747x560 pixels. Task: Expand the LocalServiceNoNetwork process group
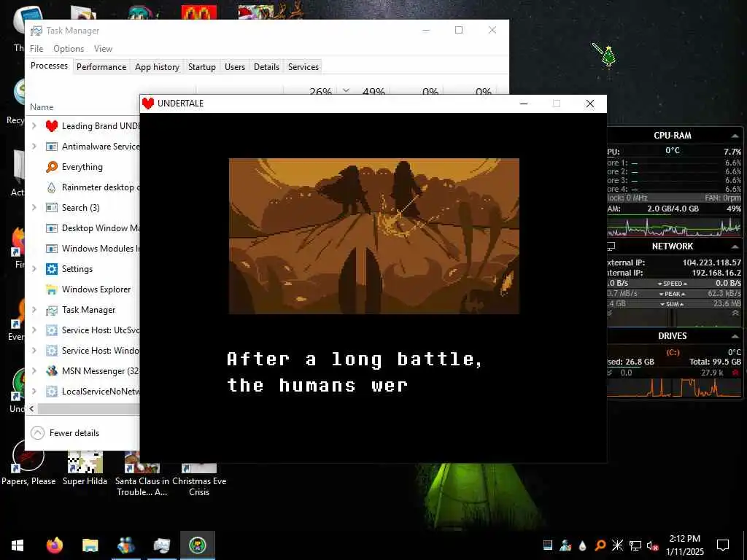point(34,391)
